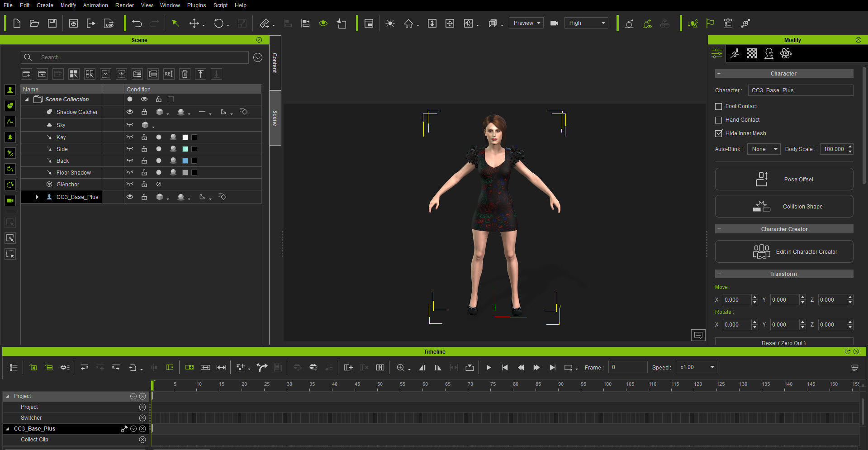Switch to the Content side tab
868x450 pixels.
[275, 63]
